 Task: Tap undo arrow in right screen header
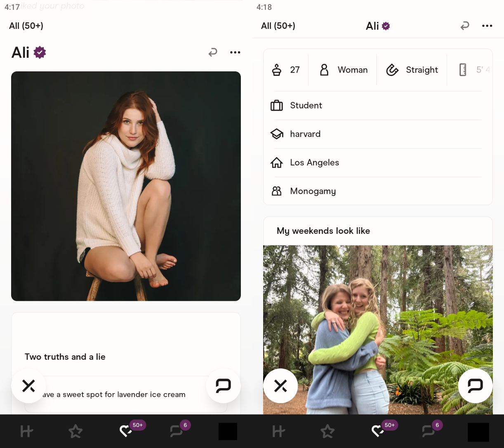pos(465,26)
